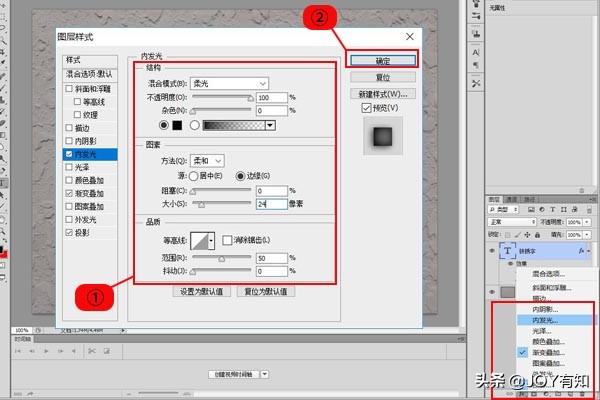Toggle 预览(V) checkbox

[366, 108]
